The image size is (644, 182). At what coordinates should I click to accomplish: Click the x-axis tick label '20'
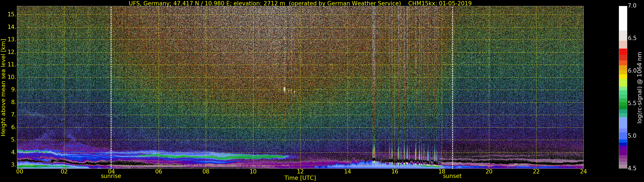pos(489,172)
